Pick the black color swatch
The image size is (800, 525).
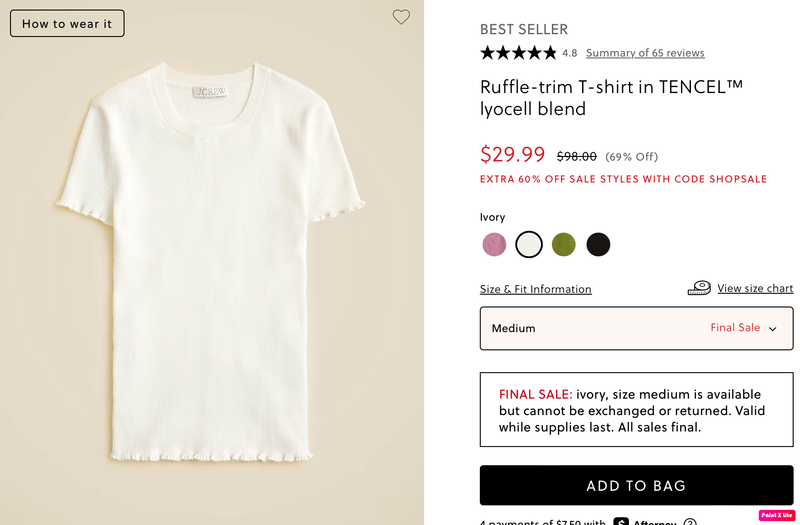pos(598,244)
